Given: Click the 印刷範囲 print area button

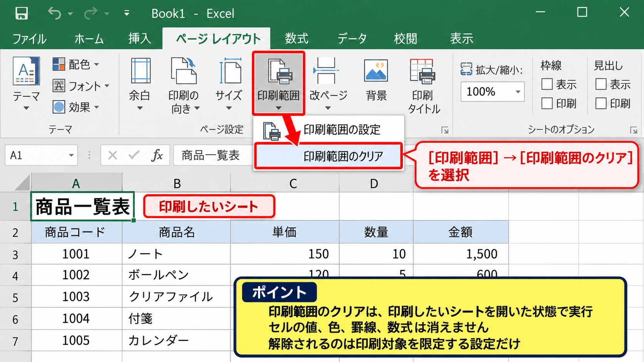Looking at the screenshot, I should tap(278, 83).
